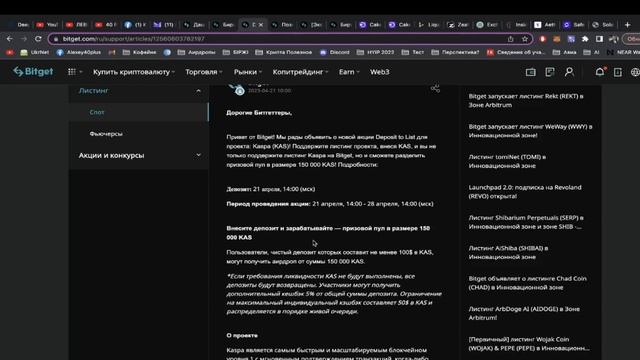Open the Rekt (REKT) listing article
Image resolution: width=640 pixels, height=360 pixels.
526,100
